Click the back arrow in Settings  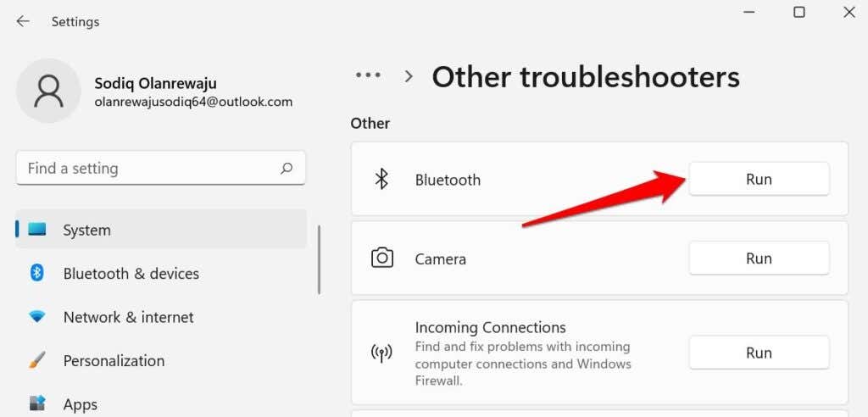click(23, 21)
